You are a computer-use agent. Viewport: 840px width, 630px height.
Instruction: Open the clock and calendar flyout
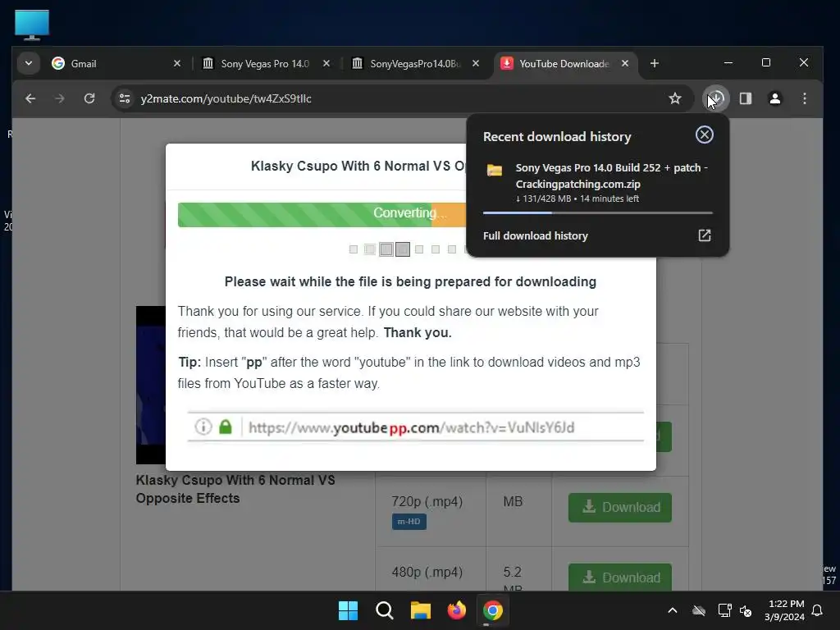point(784,610)
